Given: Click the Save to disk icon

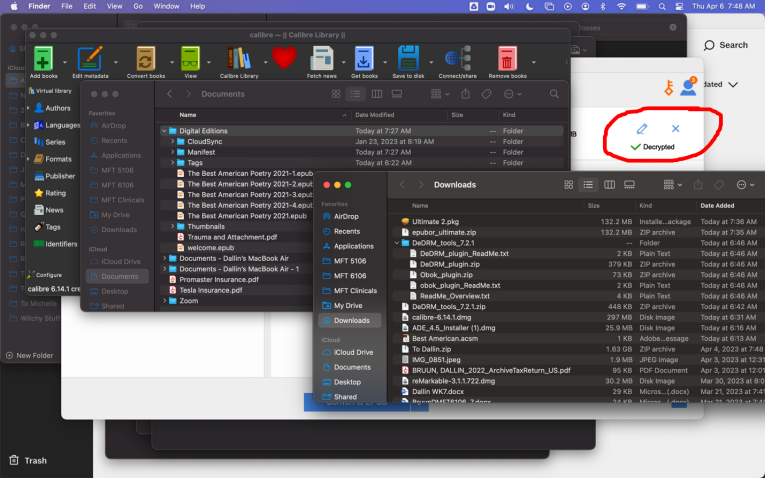Looking at the screenshot, I should pos(408,60).
